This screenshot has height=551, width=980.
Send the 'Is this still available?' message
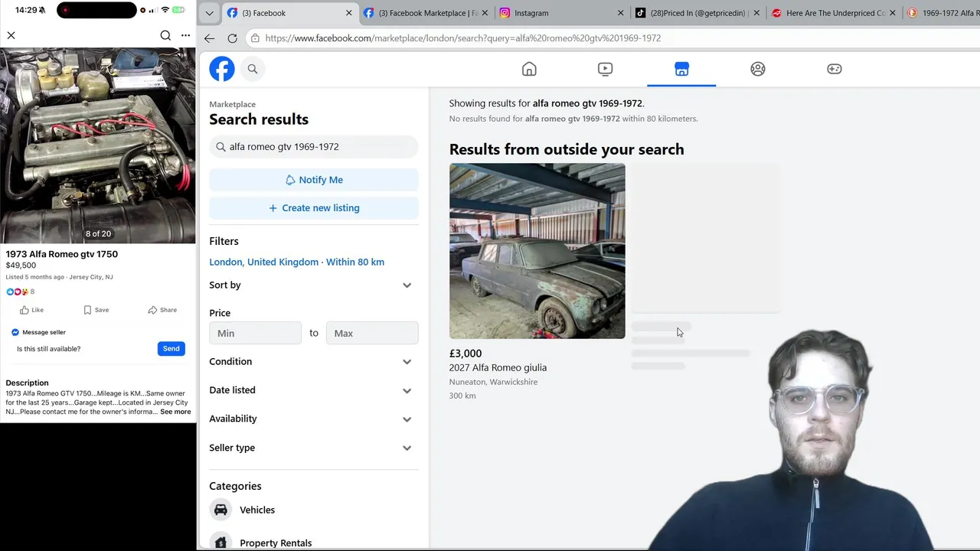click(171, 348)
